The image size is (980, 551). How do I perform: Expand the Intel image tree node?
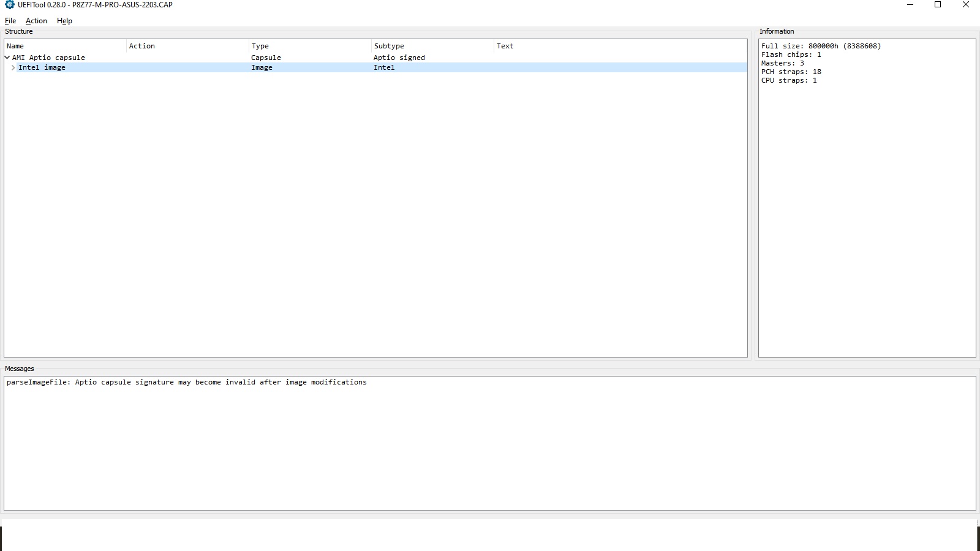[13, 67]
